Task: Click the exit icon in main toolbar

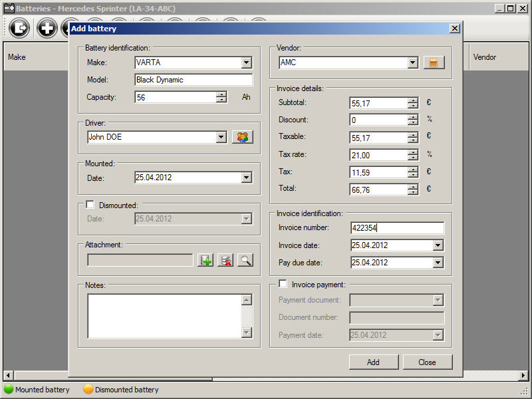Action: (21, 28)
